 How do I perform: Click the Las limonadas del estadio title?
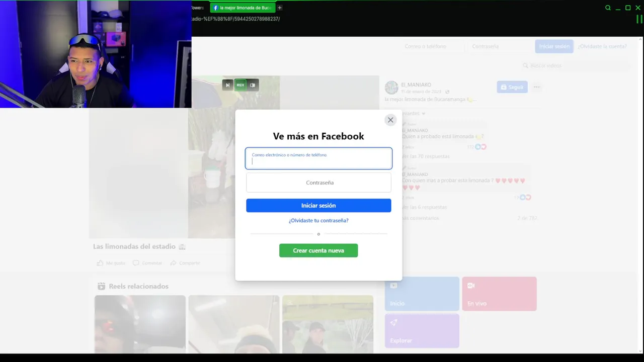pyautogui.click(x=134, y=246)
